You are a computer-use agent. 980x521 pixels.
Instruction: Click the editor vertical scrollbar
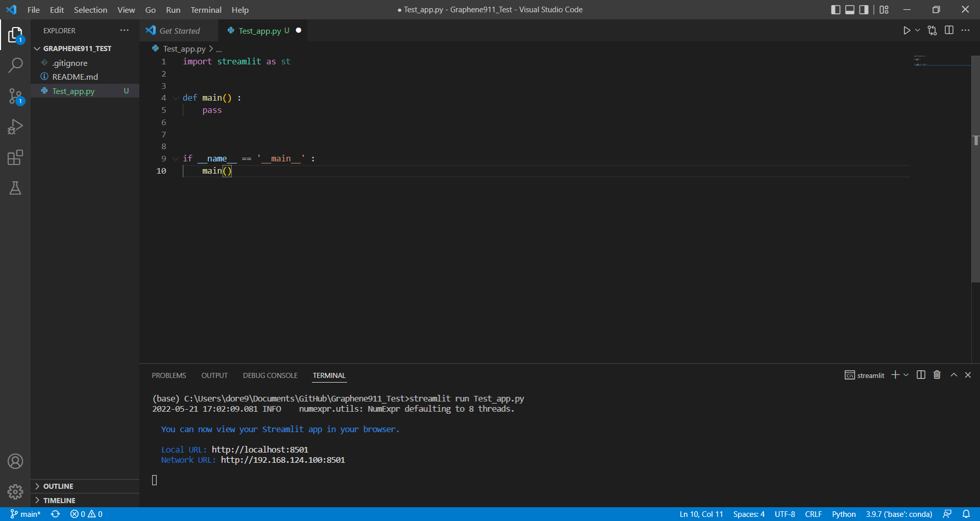point(975,169)
